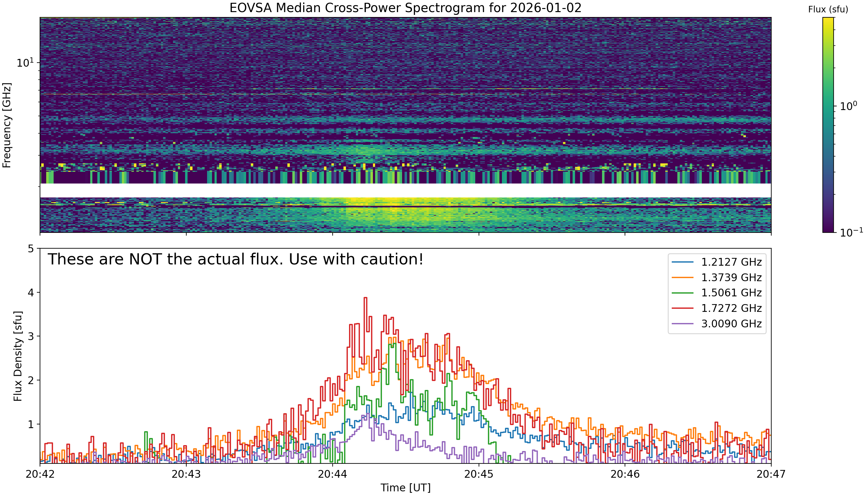Click the Flux Density [sfu] axis label

pos(18,356)
